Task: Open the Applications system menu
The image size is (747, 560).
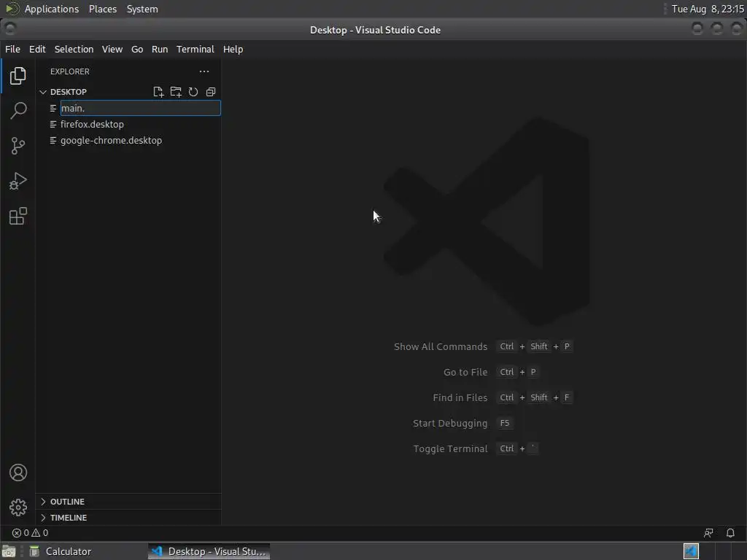Action: point(52,9)
